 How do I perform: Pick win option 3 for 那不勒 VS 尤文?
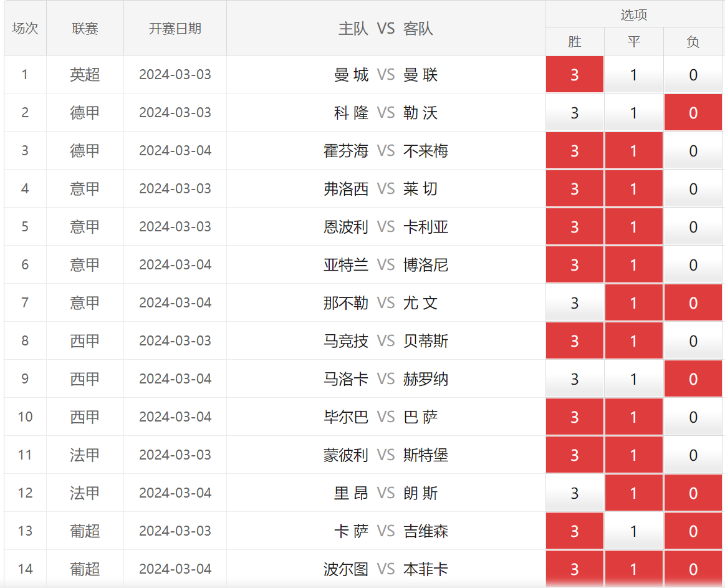[574, 302]
